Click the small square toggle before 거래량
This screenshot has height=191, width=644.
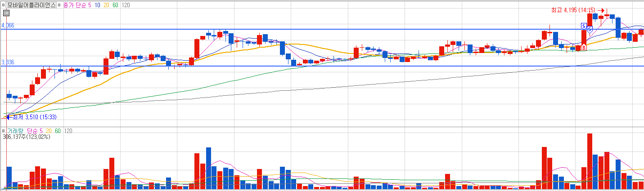point(4,131)
